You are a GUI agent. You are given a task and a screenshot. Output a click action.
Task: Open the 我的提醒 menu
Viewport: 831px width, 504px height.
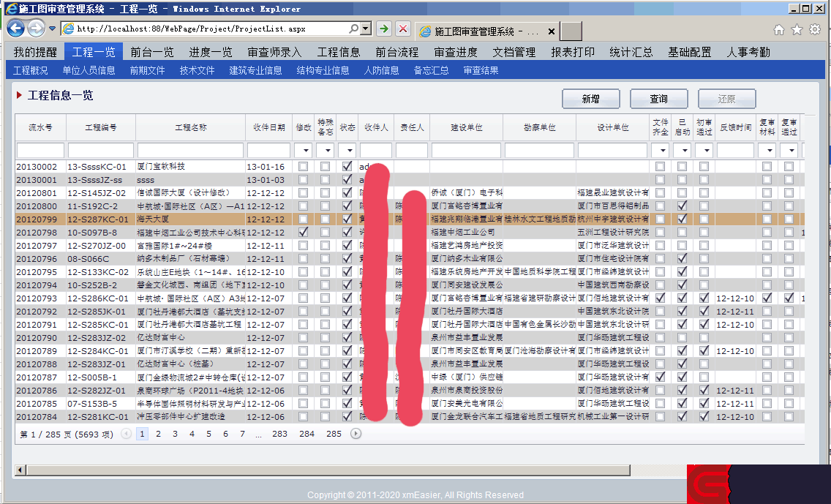pyautogui.click(x=35, y=52)
